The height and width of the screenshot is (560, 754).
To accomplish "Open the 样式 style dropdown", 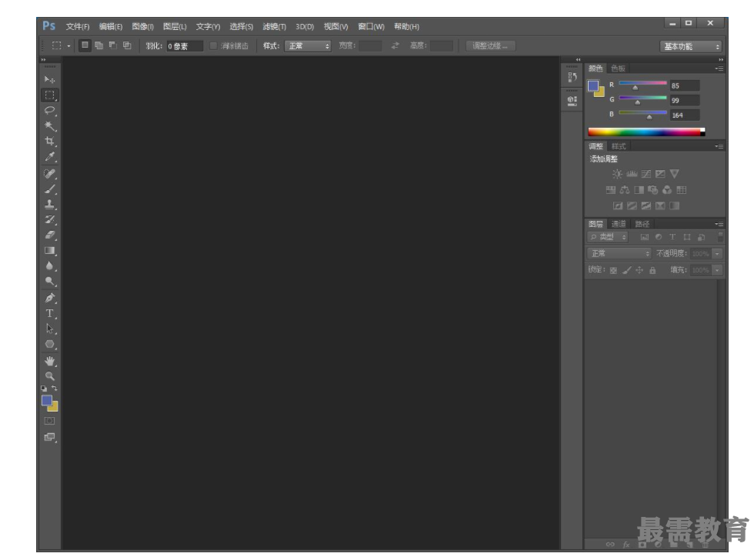I will pos(308,46).
